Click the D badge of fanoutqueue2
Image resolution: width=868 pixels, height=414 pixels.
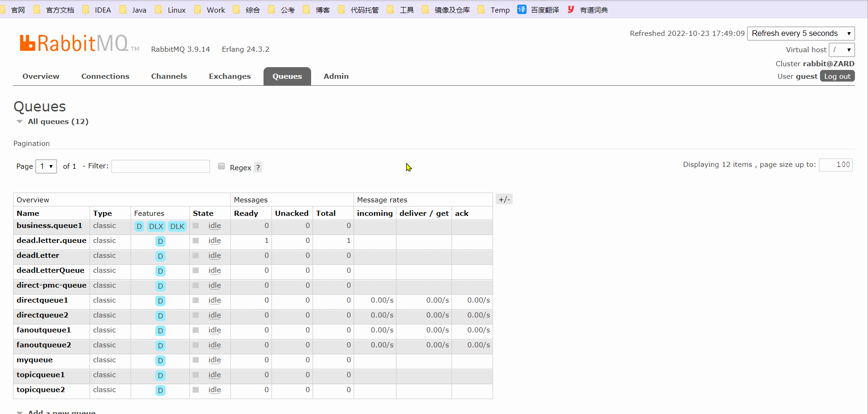click(160, 346)
